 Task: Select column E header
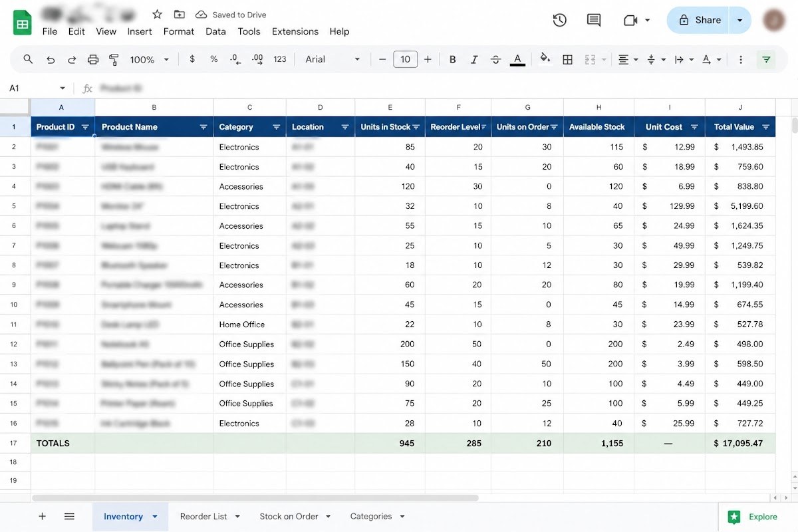(x=390, y=107)
